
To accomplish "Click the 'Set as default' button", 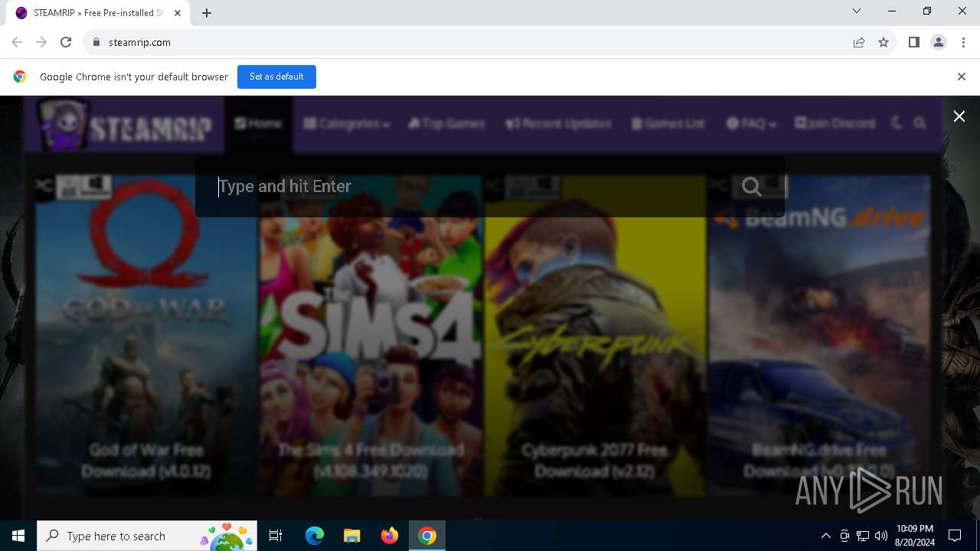I will tap(276, 77).
